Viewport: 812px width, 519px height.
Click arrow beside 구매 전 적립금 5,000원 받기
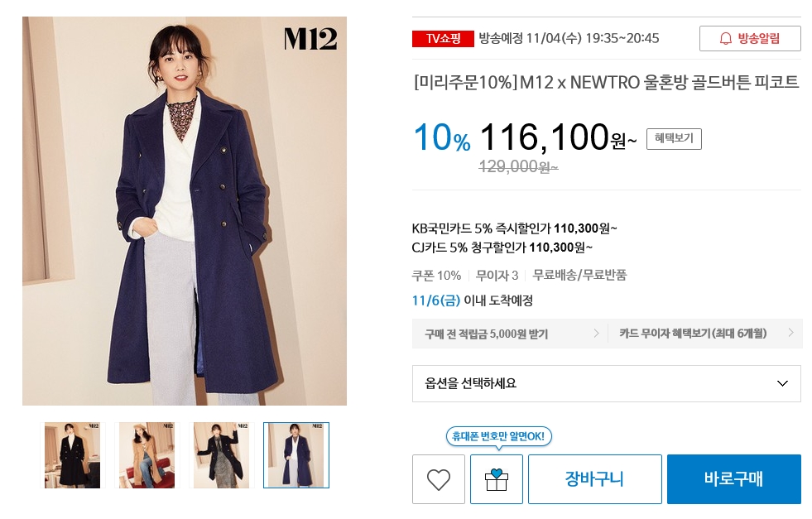pyautogui.click(x=596, y=333)
